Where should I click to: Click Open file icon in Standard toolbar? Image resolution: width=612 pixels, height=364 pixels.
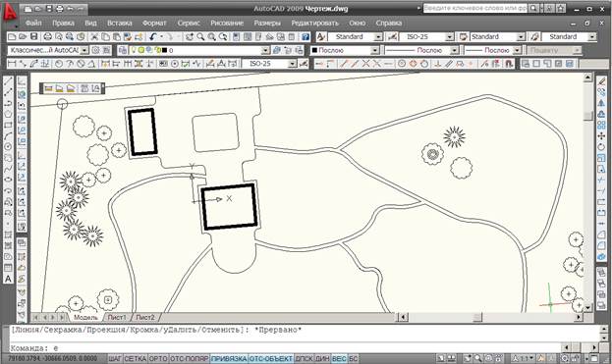coord(23,36)
